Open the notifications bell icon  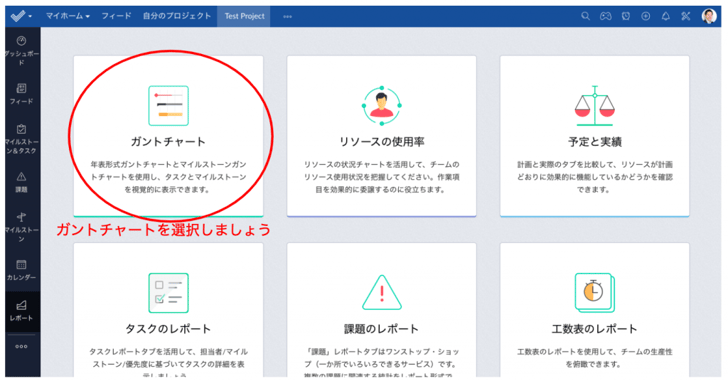coord(666,16)
